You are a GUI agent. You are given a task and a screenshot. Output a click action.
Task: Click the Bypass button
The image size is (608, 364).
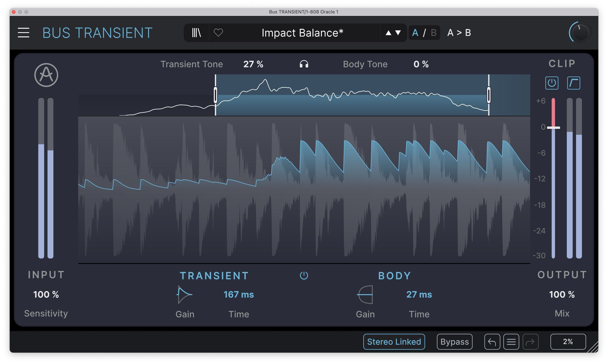click(454, 342)
